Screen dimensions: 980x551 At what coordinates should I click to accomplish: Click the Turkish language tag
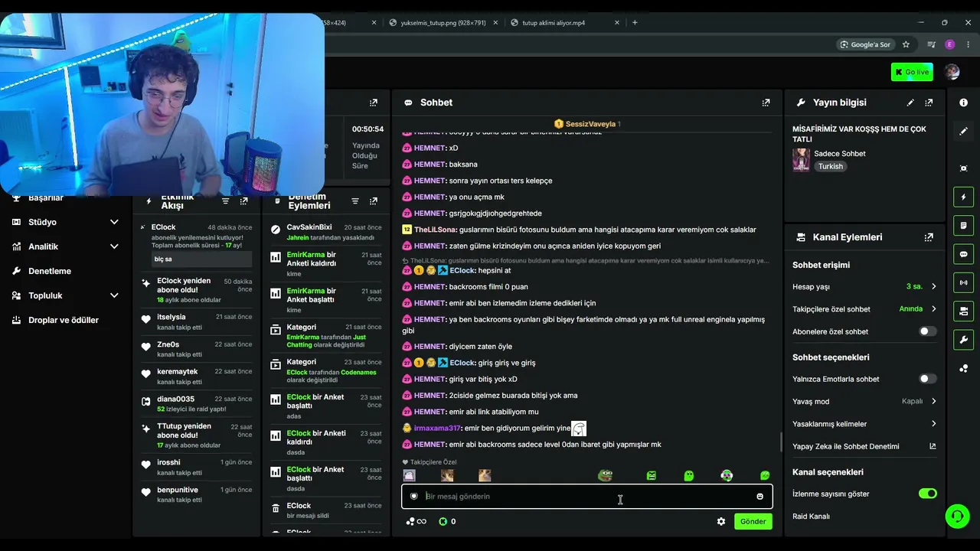tap(830, 166)
